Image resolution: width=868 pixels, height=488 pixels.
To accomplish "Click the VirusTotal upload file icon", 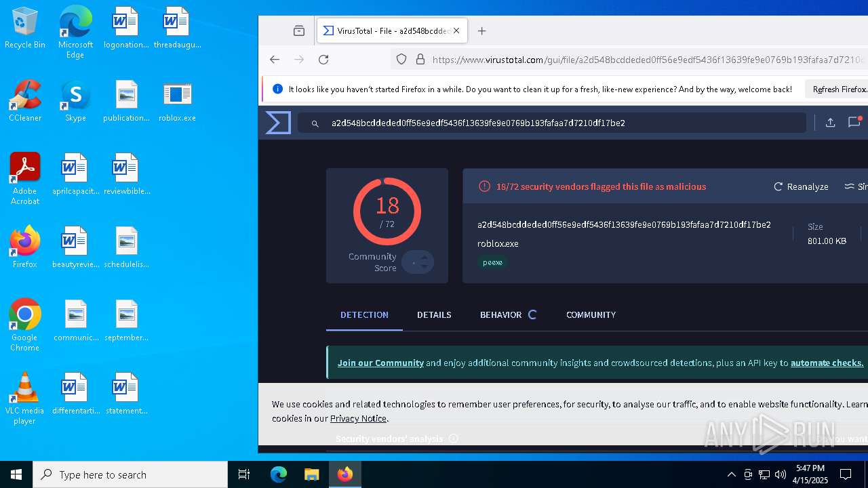I will [x=830, y=123].
